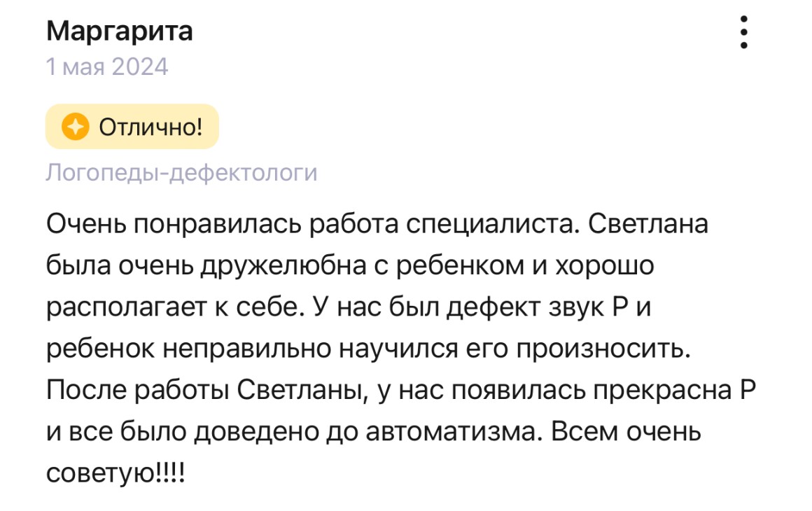
Task: Click the word "произносить" in the review
Action: 605,348
